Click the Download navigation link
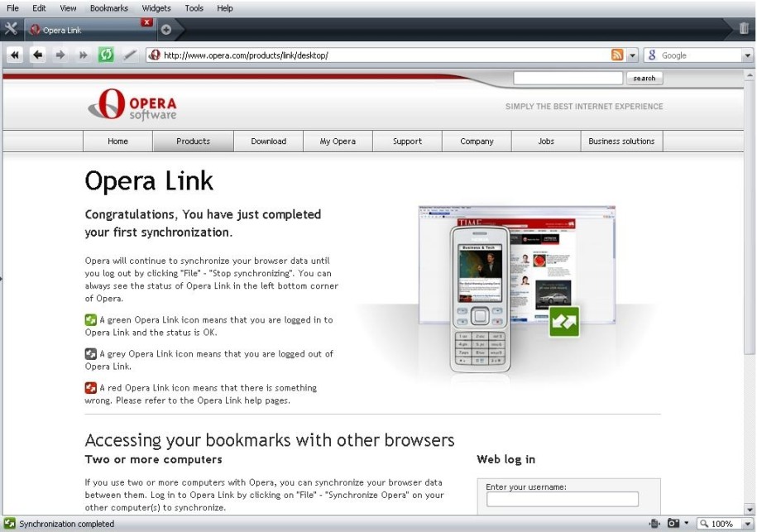This screenshot has height=532, width=757. [x=268, y=141]
